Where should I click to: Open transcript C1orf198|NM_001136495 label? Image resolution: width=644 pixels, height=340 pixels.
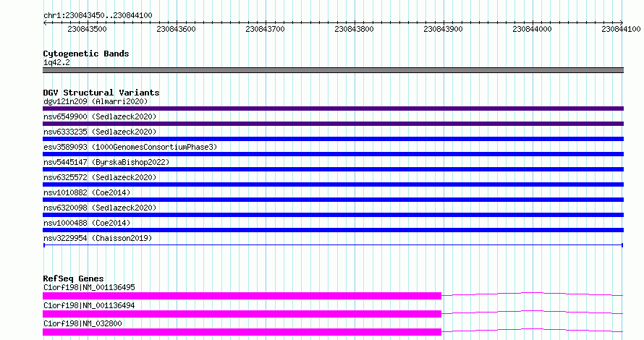[89, 287]
